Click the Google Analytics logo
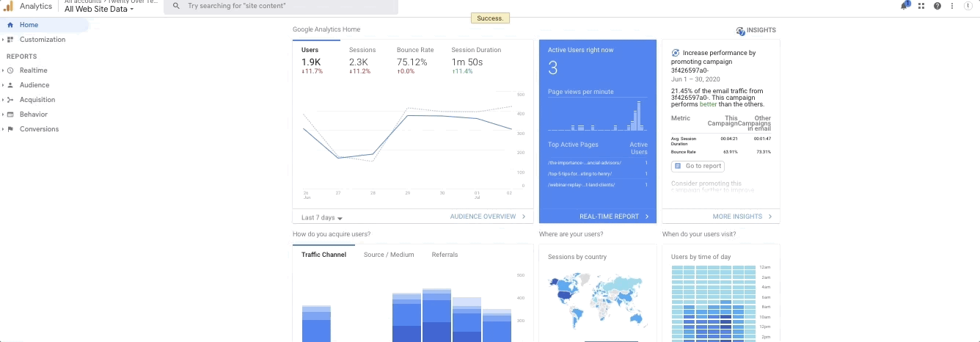980x342 pixels. click(8, 6)
